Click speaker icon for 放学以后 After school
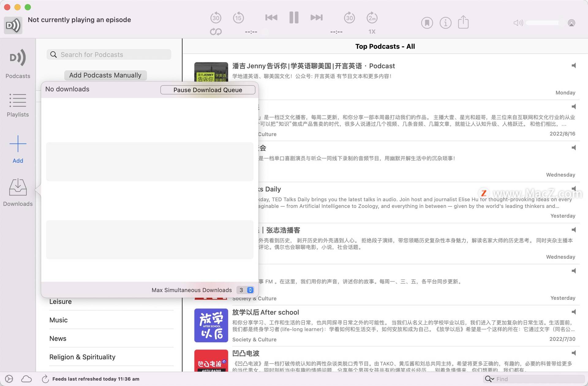This screenshot has height=386, width=588. [x=574, y=312]
